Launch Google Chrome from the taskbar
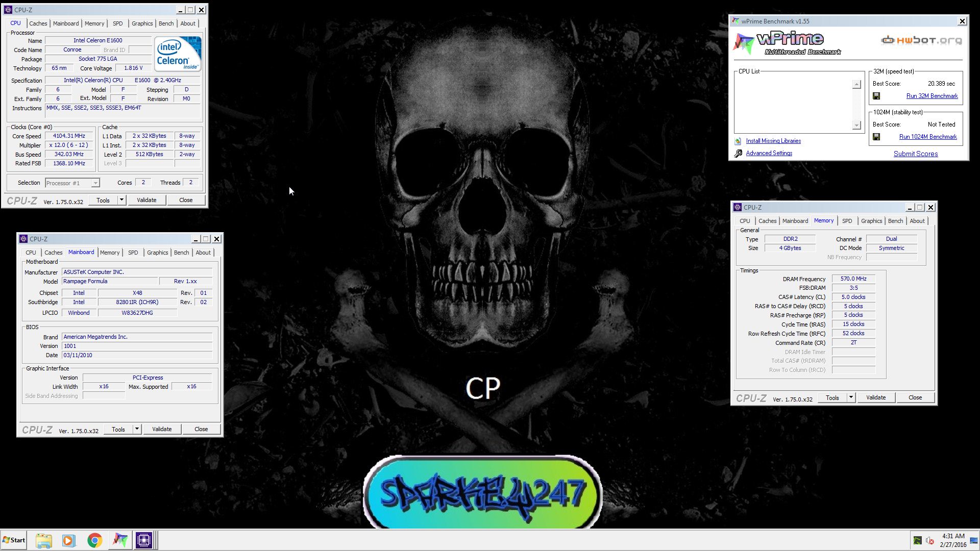 point(94,540)
